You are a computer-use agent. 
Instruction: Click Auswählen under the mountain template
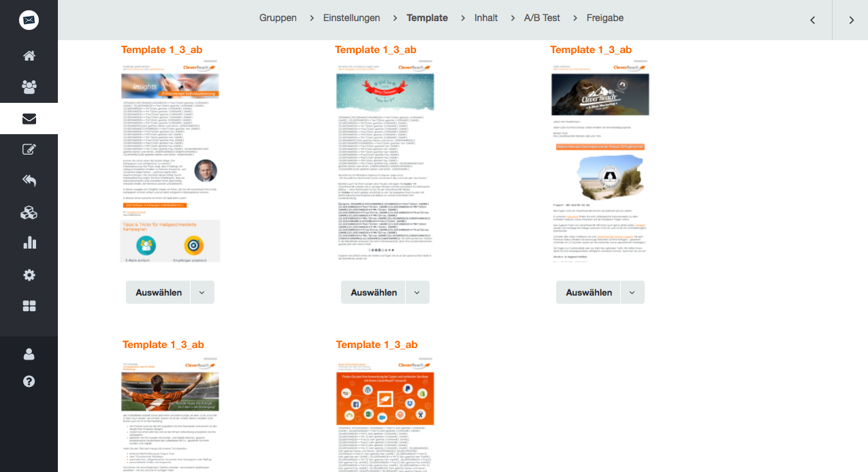coord(589,292)
